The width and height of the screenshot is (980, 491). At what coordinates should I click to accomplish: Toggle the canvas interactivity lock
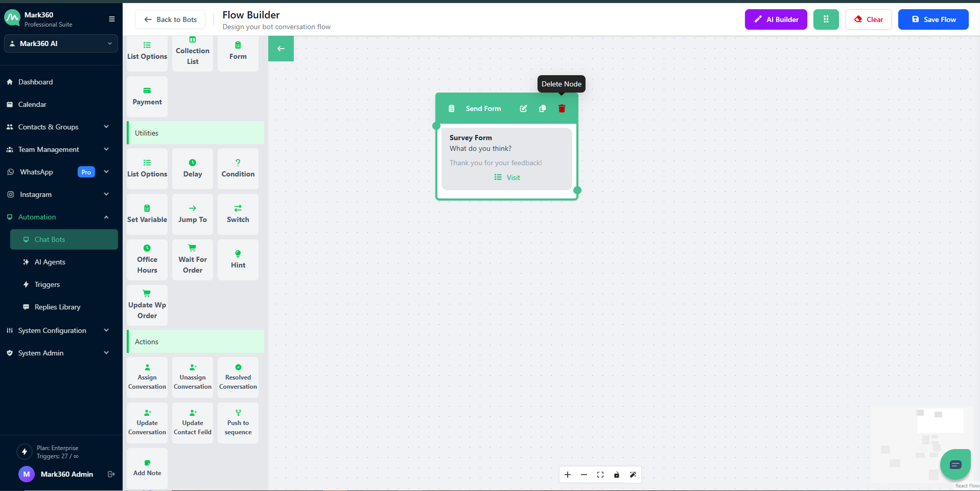click(x=616, y=475)
